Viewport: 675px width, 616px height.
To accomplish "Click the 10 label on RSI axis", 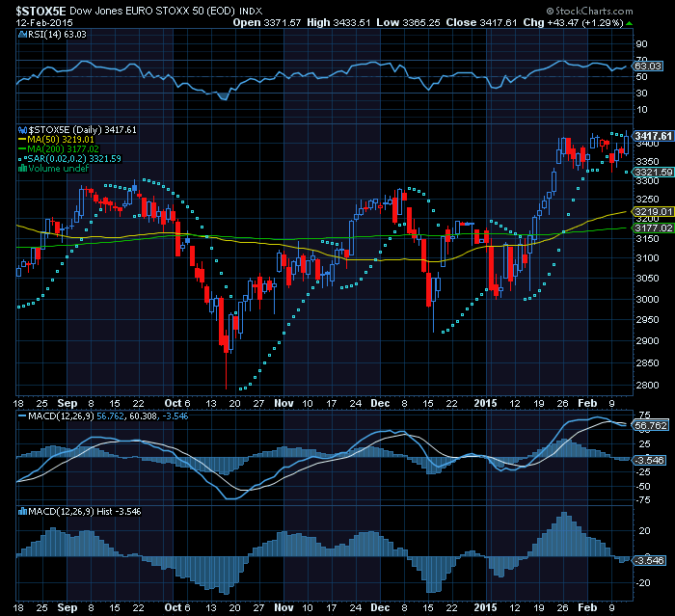I will pos(642,110).
